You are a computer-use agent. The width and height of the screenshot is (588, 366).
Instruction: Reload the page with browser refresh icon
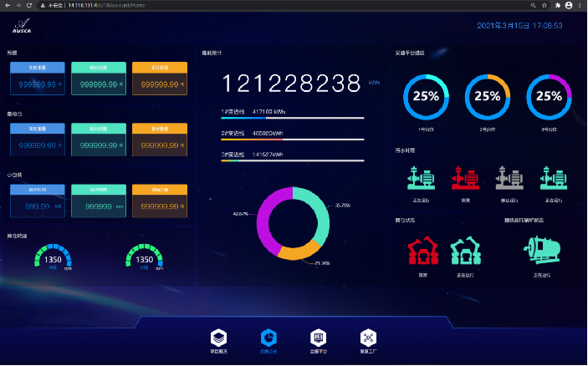pos(29,5)
